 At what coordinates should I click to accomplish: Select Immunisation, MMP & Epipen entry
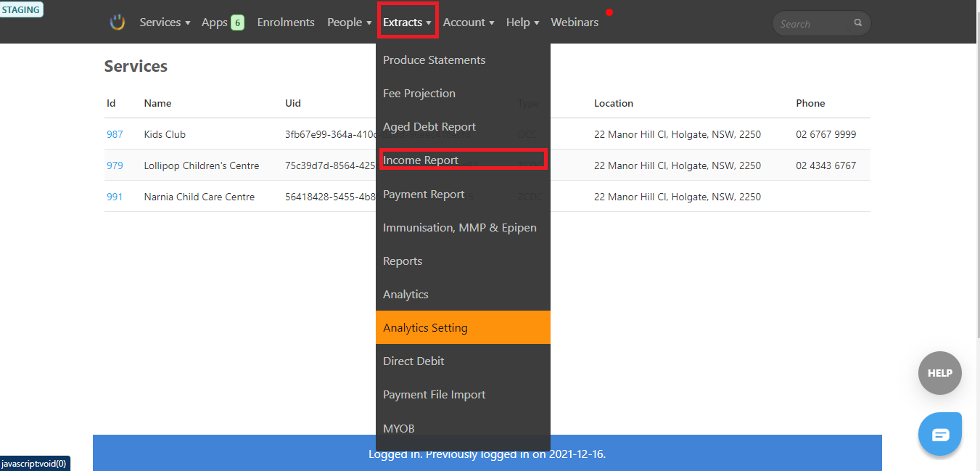[x=463, y=228]
